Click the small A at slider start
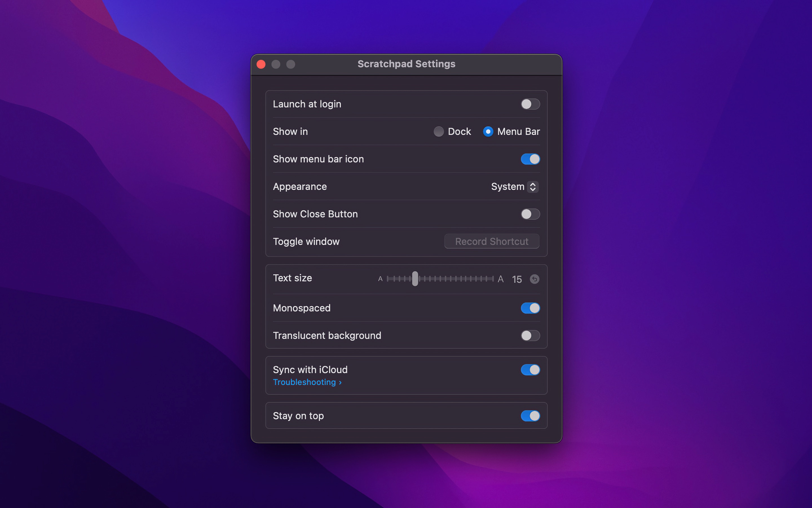812x508 pixels. 380,279
